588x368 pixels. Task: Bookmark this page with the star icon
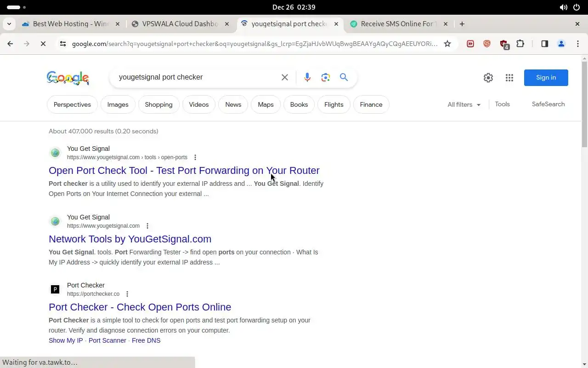coord(447,44)
